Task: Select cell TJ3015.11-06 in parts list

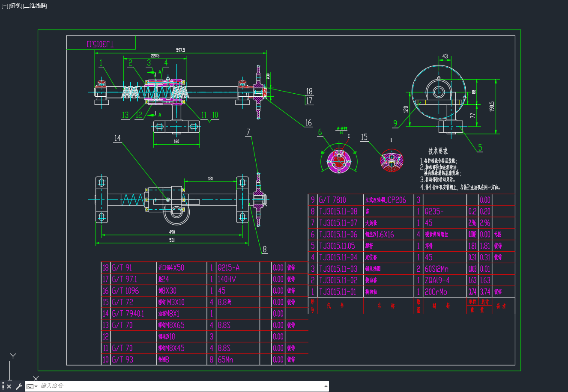Action: coord(338,234)
